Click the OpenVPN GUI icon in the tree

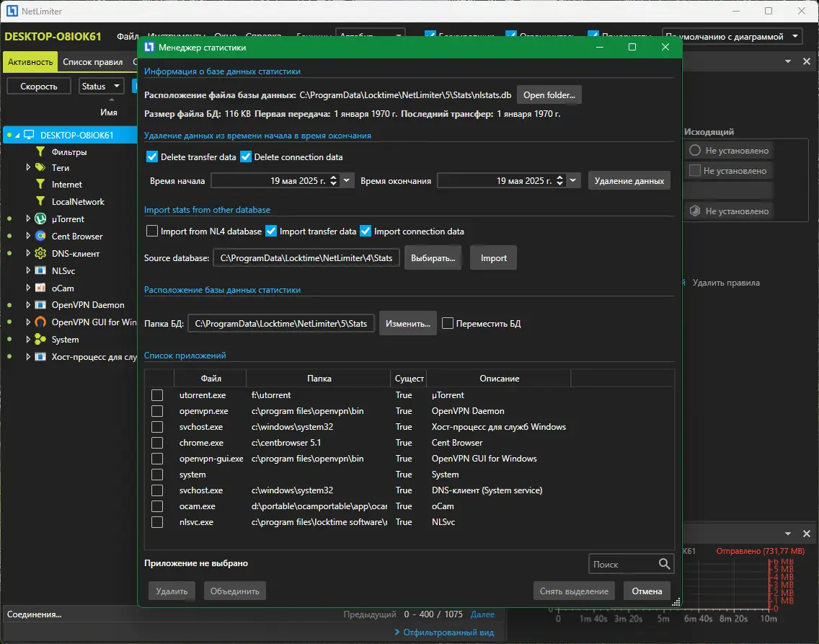[40, 322]
